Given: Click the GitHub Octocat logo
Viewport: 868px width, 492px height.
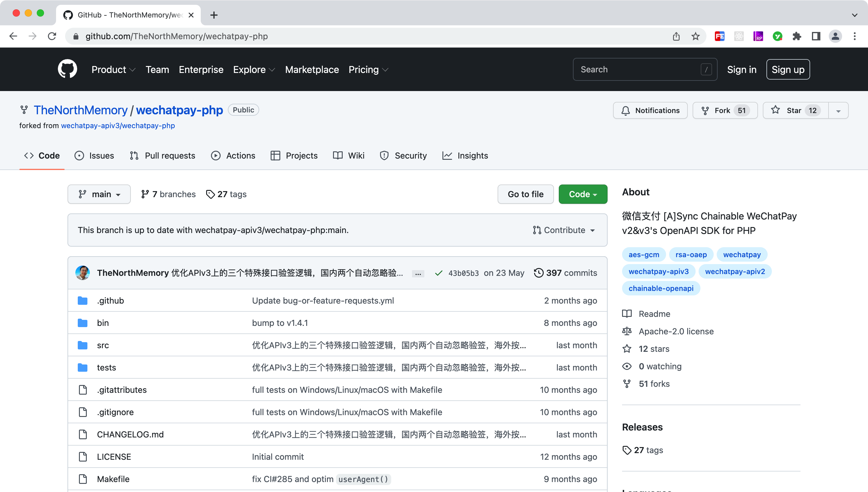Looking at the screenshot, I should click(x=67, y=69).
